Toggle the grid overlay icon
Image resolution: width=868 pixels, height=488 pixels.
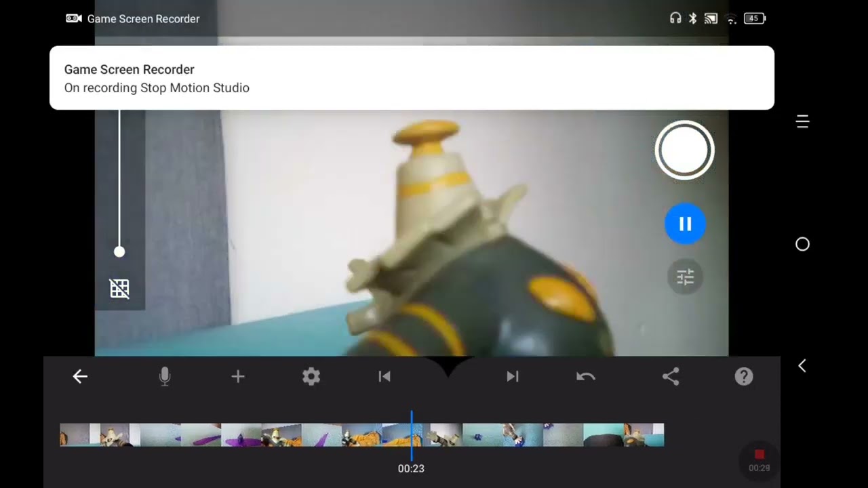coord(119,289)
